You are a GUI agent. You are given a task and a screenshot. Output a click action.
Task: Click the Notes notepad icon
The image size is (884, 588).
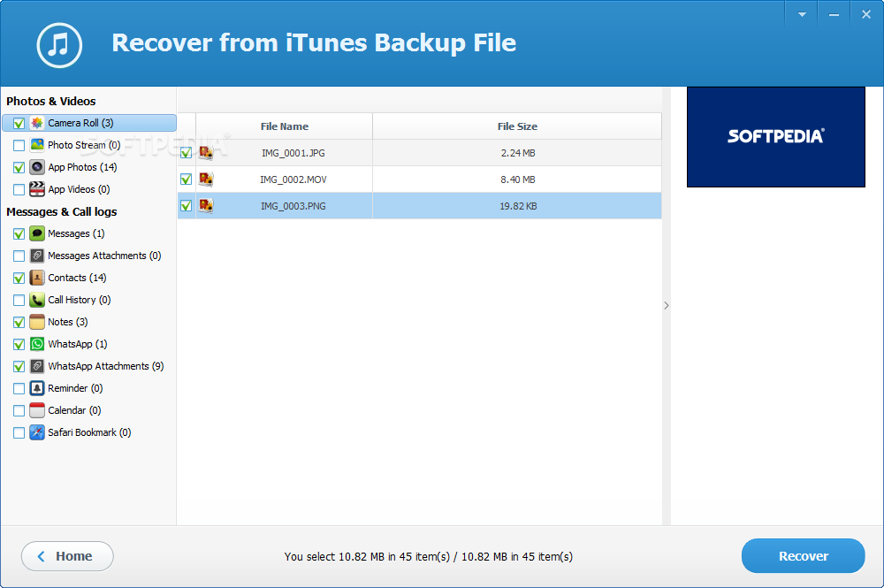(37, 322)
